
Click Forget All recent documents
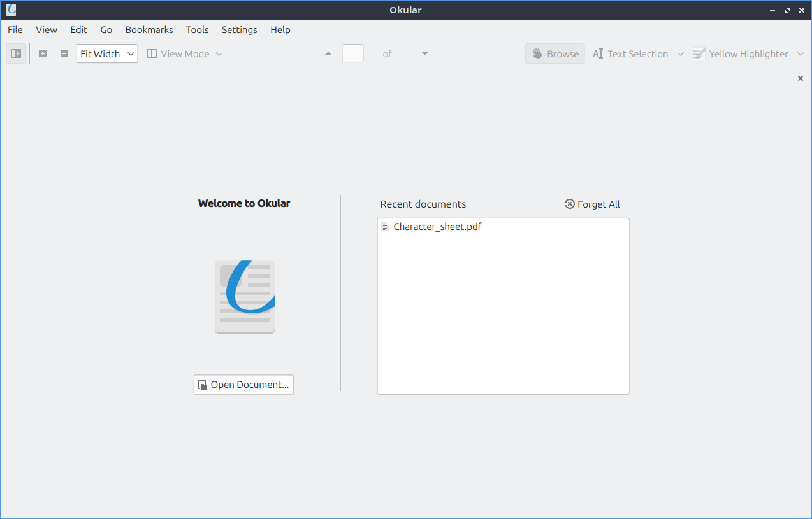(592, 204)
